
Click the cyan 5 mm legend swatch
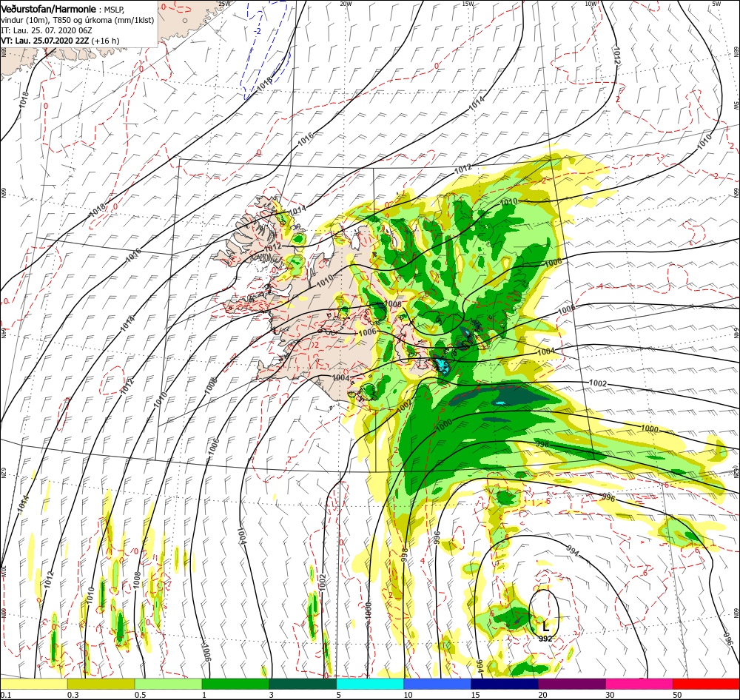pos(370,684)
